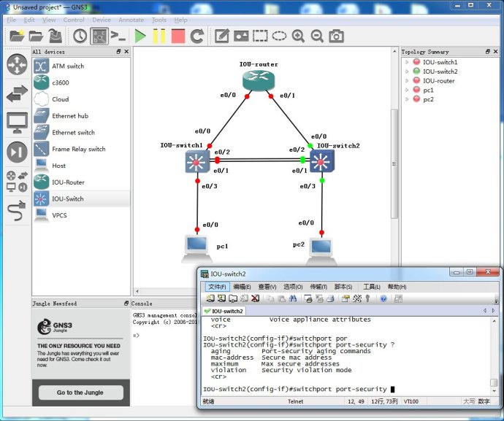Select the Insert a picture tool
This screenshot has height=421, width=504.
coord(241,36)
